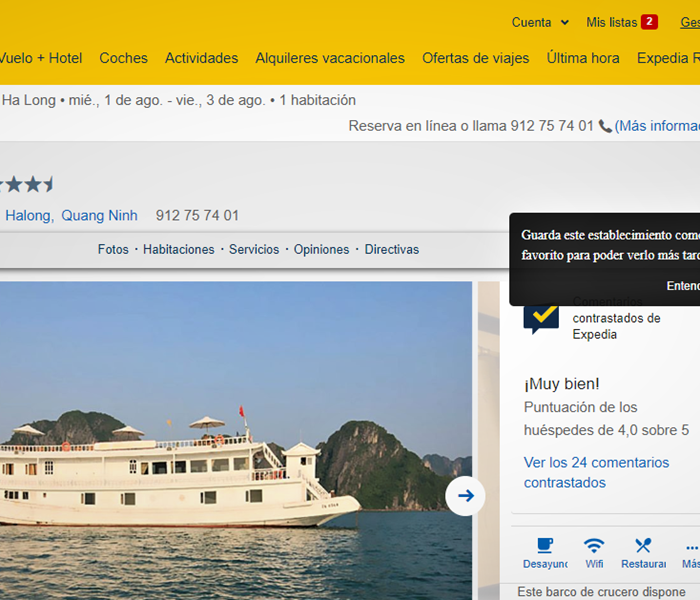Click the phone number 912 75 74 01 beside Quang Ninh
The width and height of the screenshot is (700, 600).
pyautogui.click(x=197, y=216)
